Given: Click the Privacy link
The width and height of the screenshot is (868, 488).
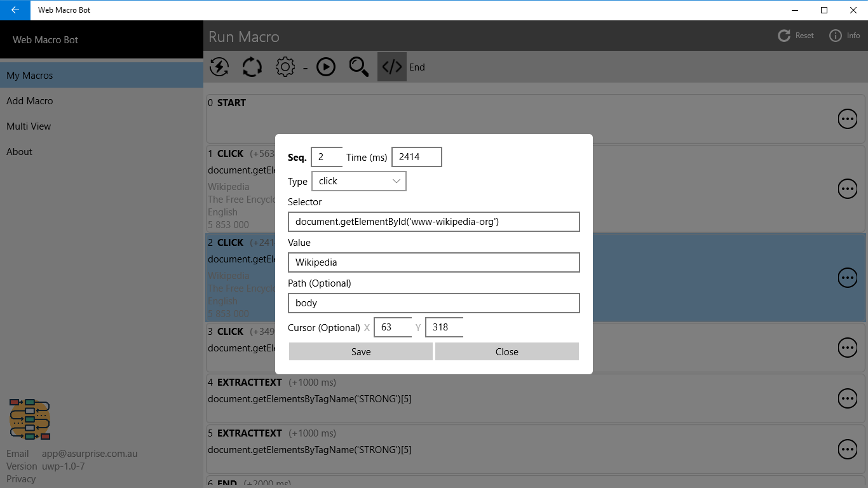Looking at the screenshot, I should 21,478.
